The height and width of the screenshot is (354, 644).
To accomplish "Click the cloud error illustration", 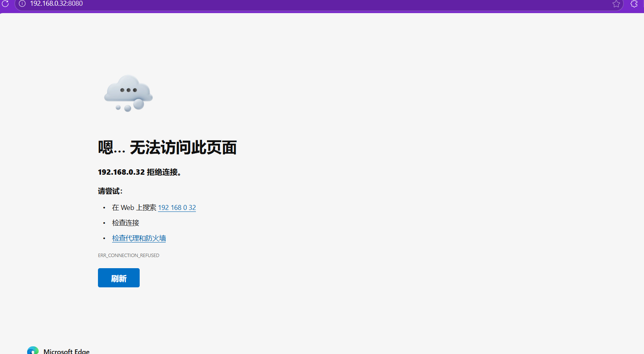I will point(129,93).
